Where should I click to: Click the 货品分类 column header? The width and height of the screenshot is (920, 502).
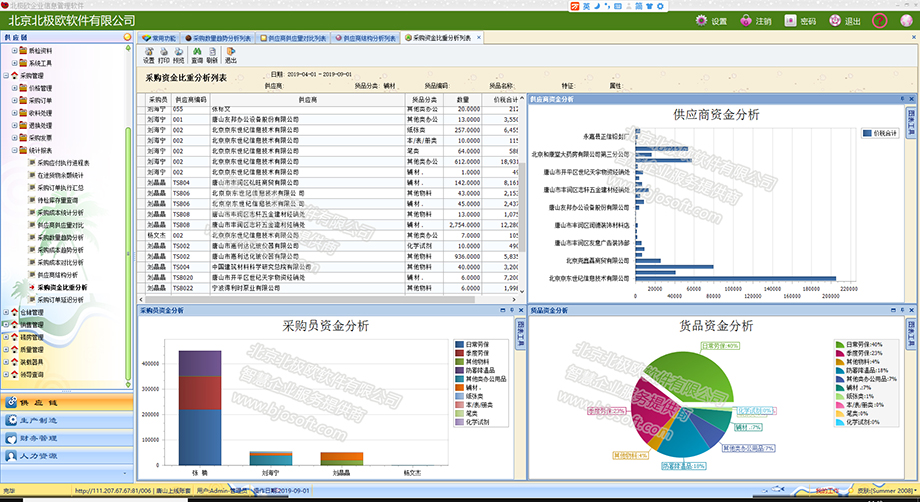click(424, 100)
